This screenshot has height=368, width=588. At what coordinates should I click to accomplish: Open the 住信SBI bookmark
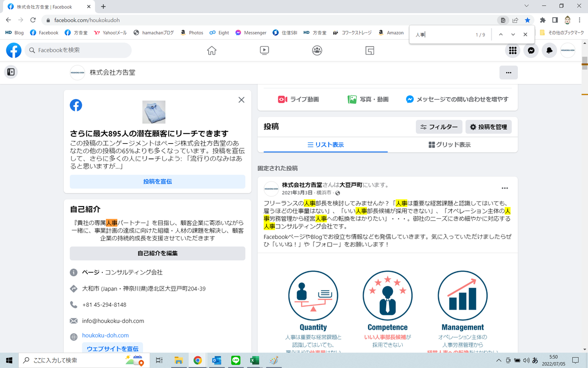click(285, 33)
